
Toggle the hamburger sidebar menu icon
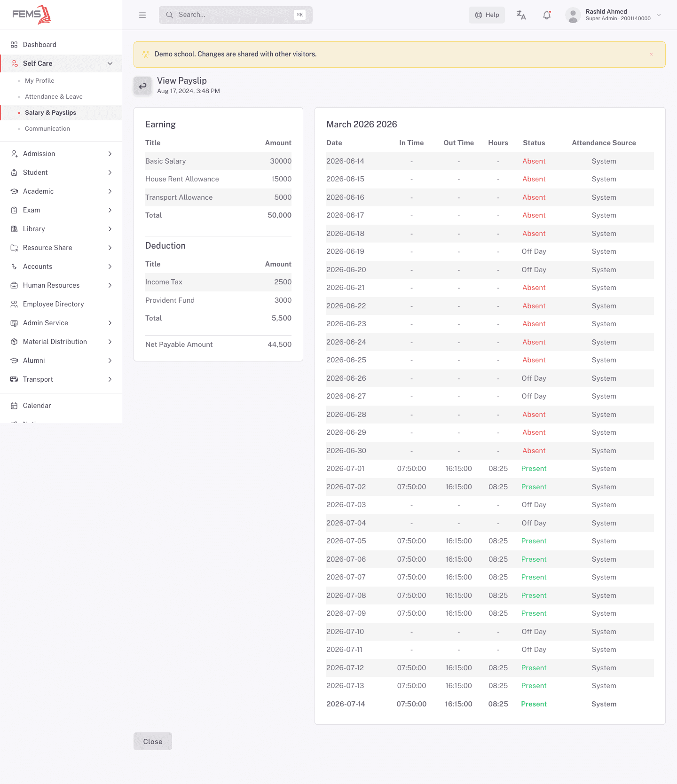(142, 15)
